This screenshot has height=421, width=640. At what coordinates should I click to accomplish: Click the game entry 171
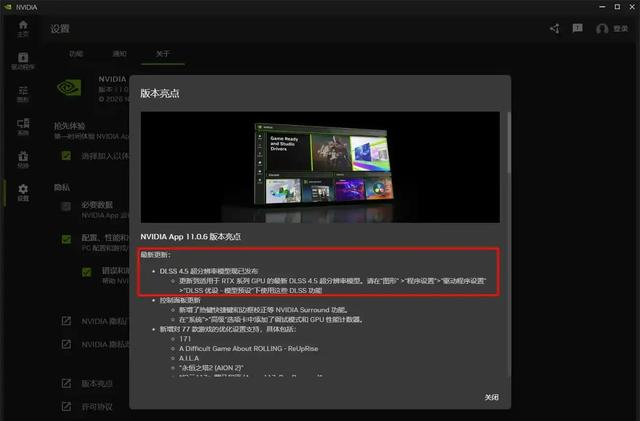(x=185, y=339)
